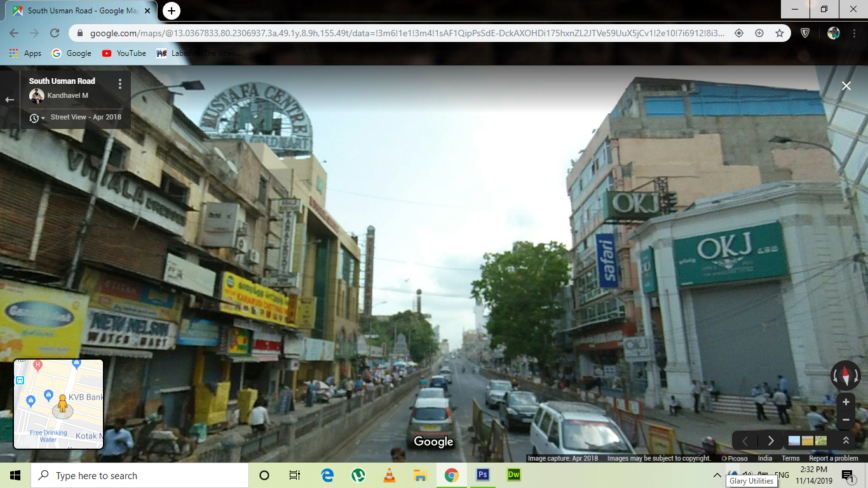868x488 pixels.
Task: Click Report a problem link
Action: (x=834, y=458)
